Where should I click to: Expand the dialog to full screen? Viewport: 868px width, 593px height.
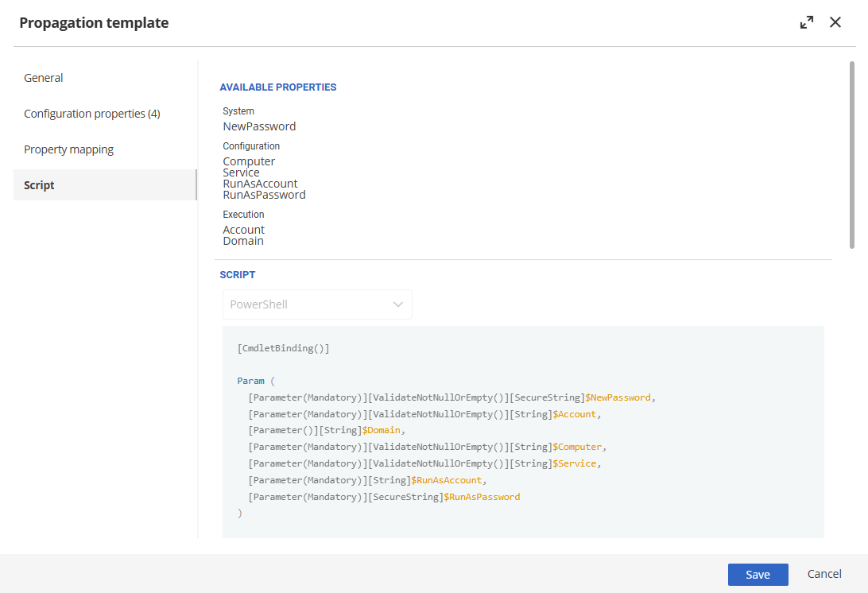click(807, 23)
